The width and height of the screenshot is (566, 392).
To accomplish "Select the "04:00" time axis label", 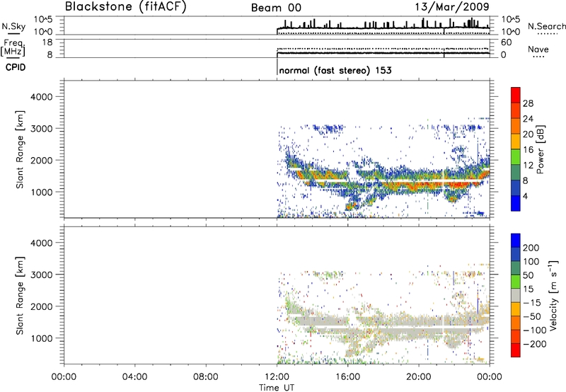I will click(x=135, y=377).
